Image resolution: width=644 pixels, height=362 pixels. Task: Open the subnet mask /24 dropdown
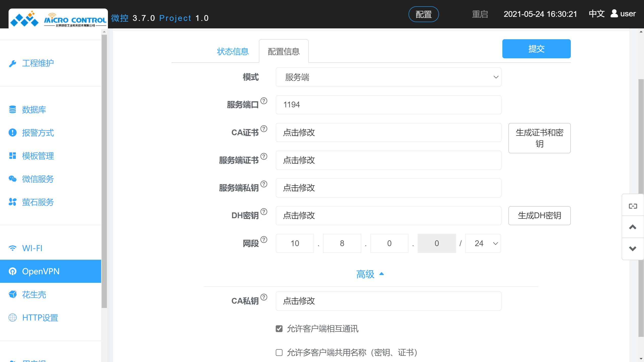click(482, 243)
